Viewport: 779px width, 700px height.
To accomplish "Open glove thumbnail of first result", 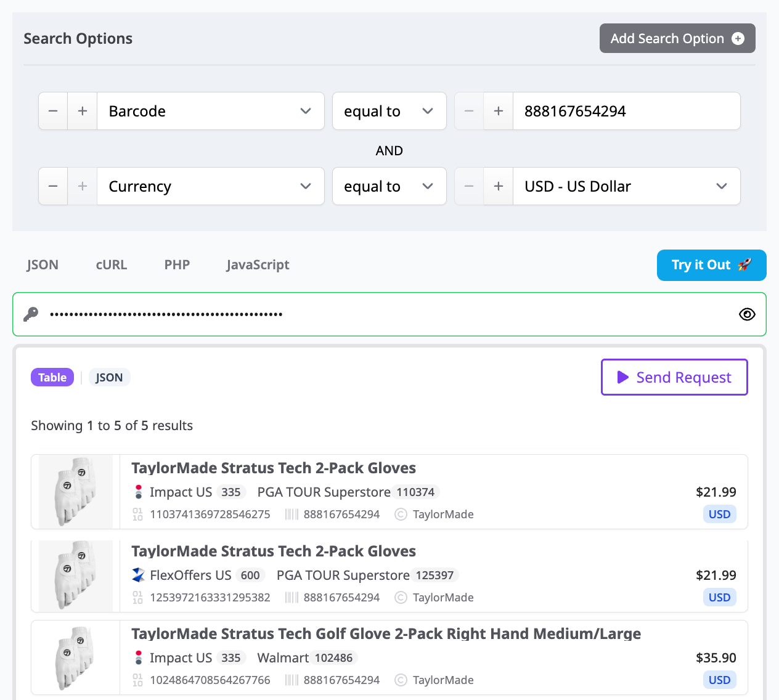I will 76,492.
